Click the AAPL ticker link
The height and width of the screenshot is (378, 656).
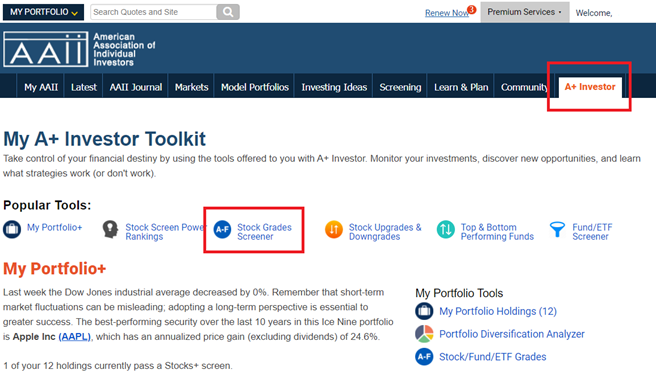(x=74, y=337)
